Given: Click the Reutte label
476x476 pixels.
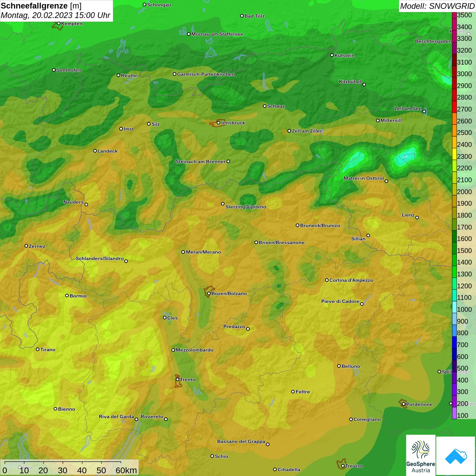Looking at the screenshot, I should [129, 75].
